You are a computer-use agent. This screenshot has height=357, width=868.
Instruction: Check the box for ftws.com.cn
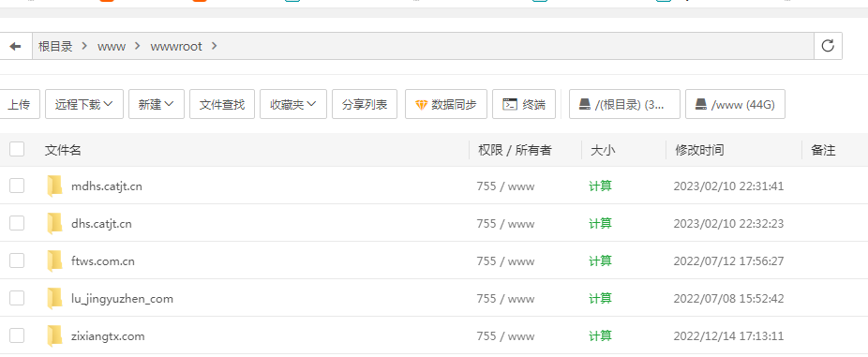click(17, 260)
